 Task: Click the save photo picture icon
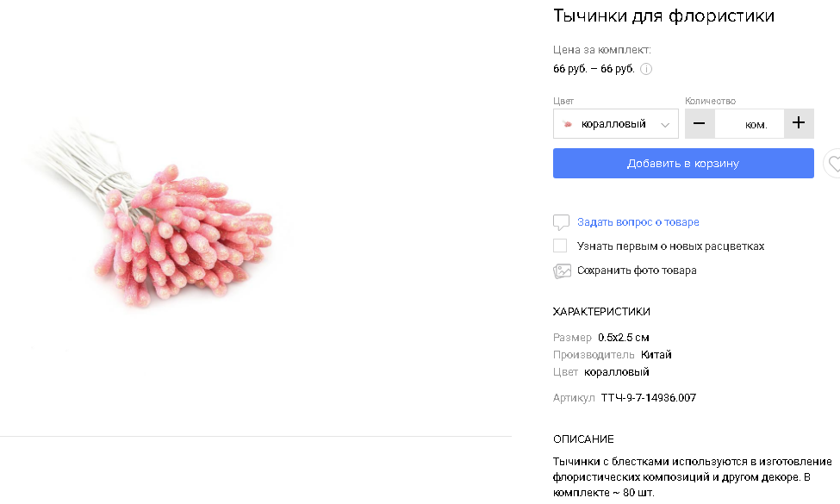click(562, 271)
